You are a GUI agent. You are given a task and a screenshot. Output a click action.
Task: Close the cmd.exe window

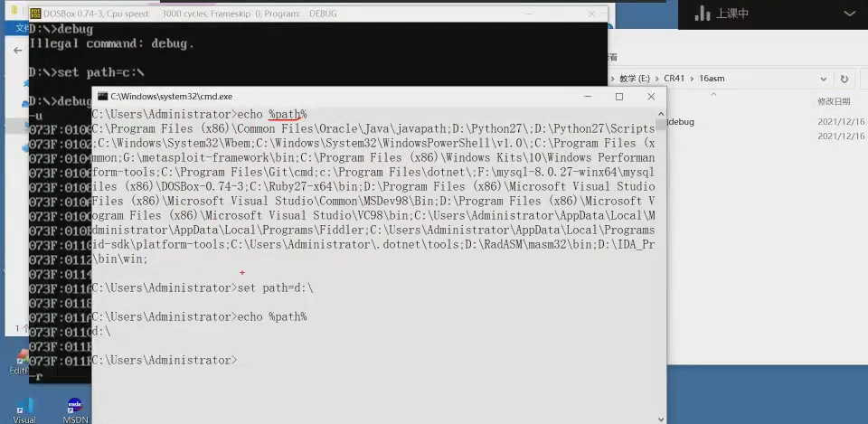[x=651, y=97]
